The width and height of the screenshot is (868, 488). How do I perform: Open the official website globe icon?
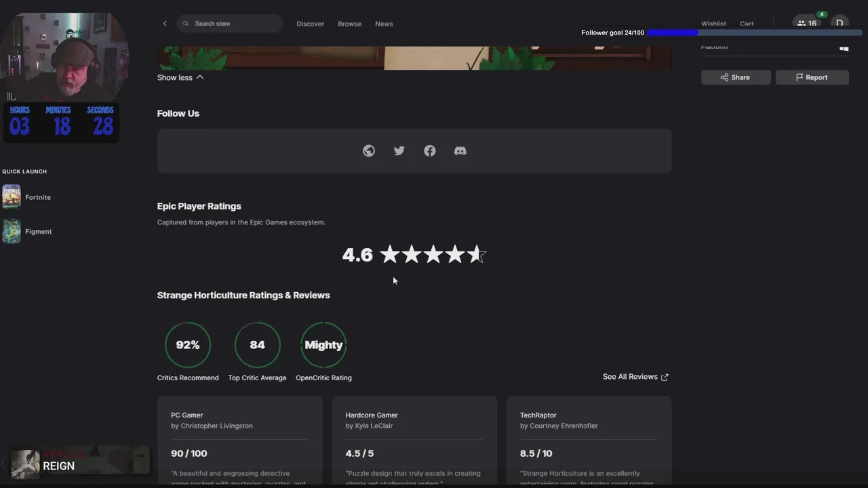click(x=369, y=151)
